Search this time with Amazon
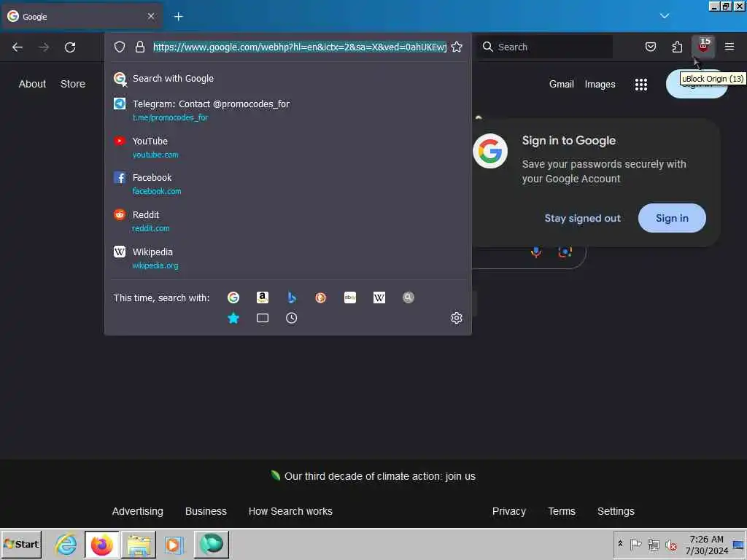747x560 pixels. [263, 297]
